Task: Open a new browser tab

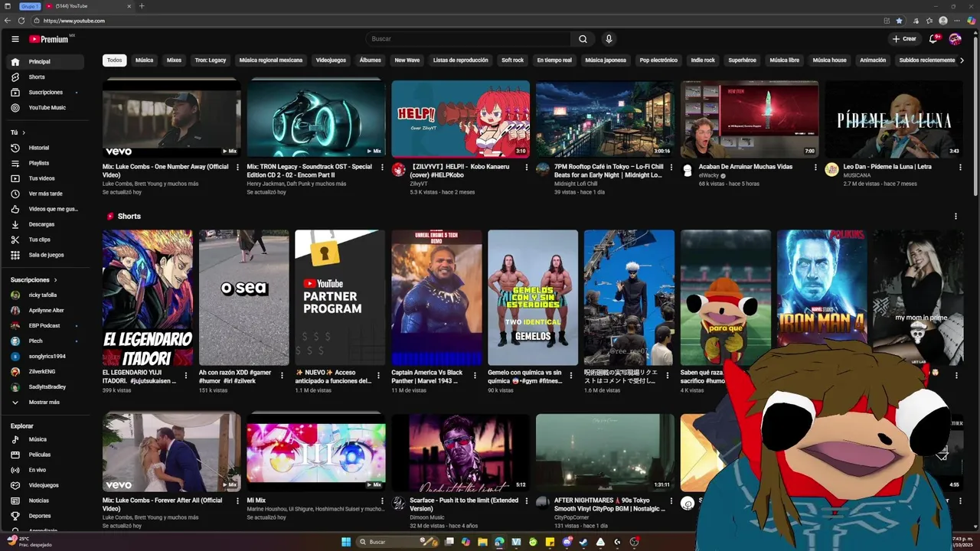Action: pyautogui.click(x=142, y=6)
